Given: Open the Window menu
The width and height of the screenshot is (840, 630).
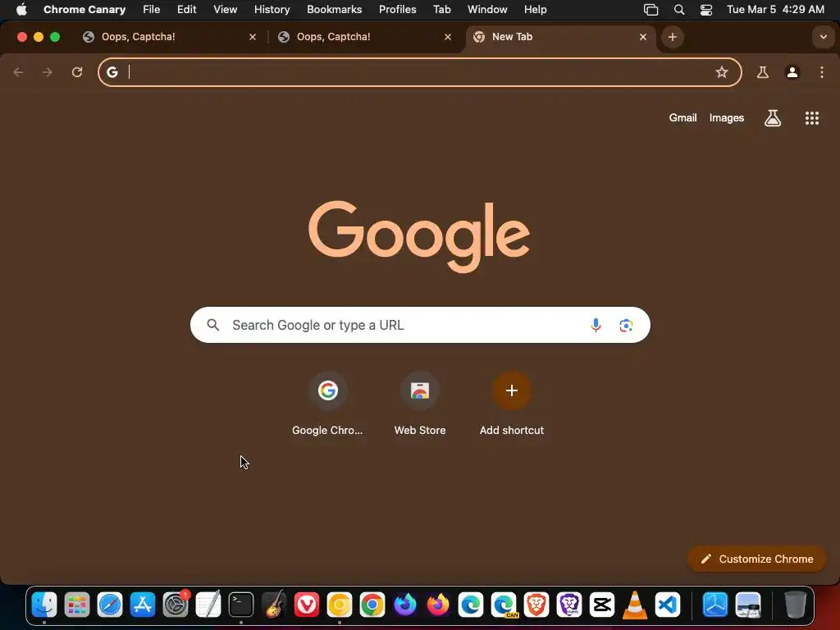Looking at the screenshot, I should pyautogui.click(x=487, y=9).
